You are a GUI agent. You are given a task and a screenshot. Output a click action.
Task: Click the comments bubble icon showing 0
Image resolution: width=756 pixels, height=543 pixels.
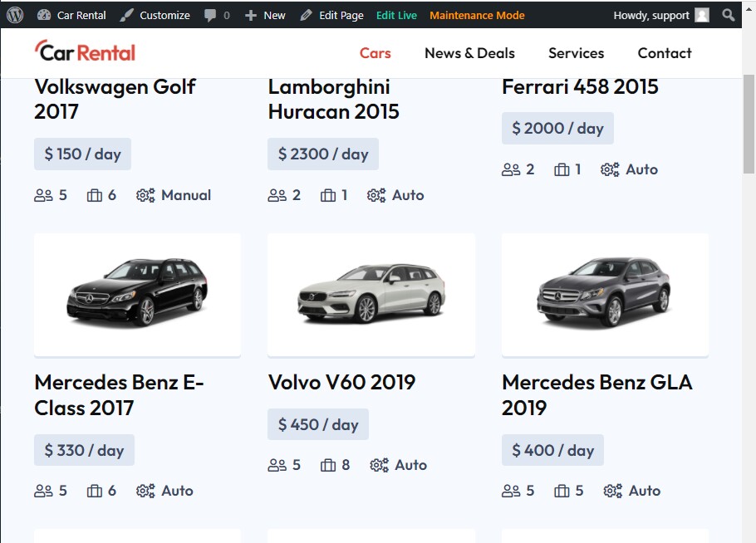(210, 14)
